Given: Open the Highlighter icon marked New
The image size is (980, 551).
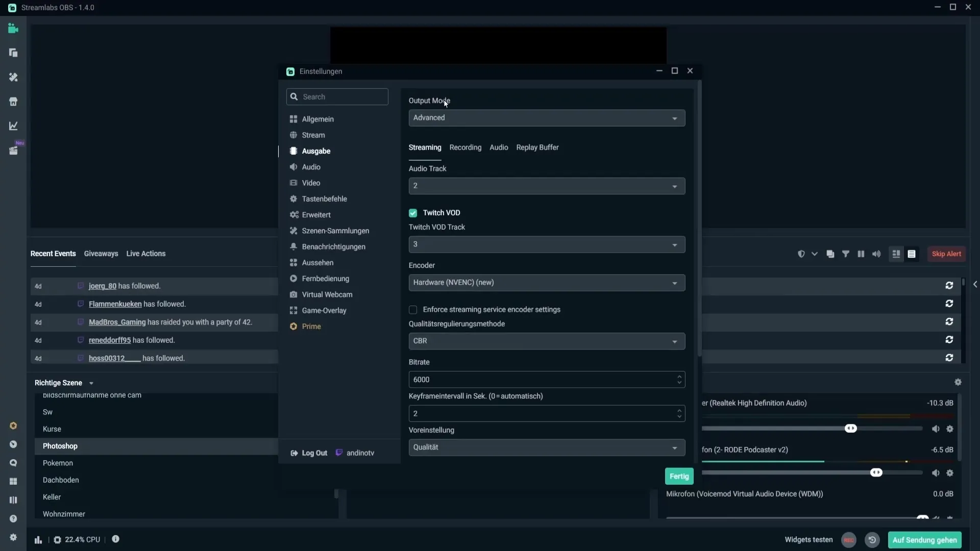Looking at the screenshot, I should pos(13,151).
